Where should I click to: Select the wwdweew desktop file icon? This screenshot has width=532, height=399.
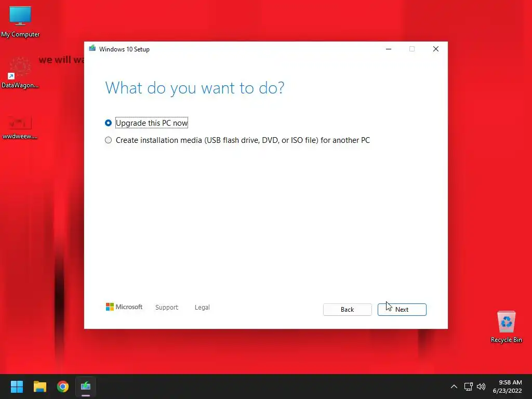(20, 127)
